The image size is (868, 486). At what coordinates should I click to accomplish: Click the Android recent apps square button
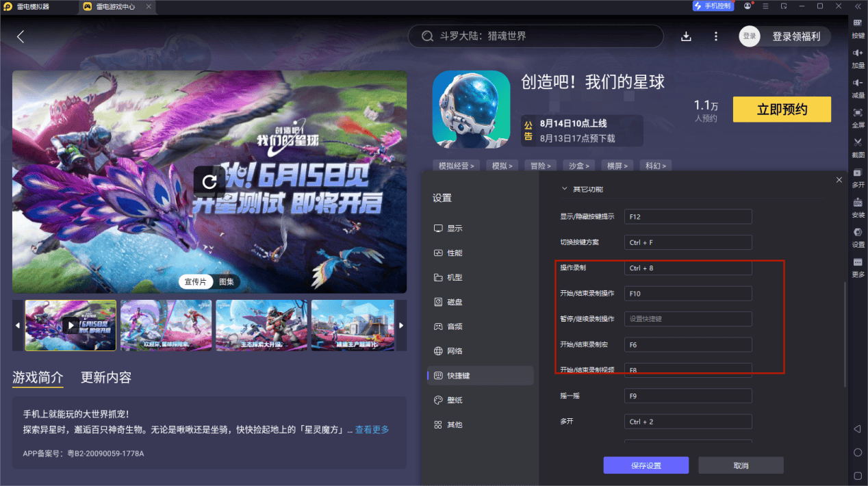tap(857, 475)
